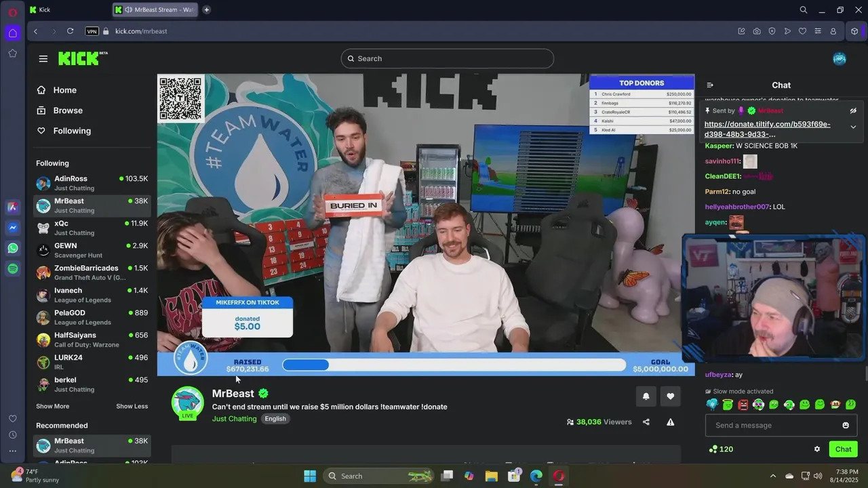This screenshot has width=868, height=488.
Task: Share the MrBeast stream
Action: (646, 422)
